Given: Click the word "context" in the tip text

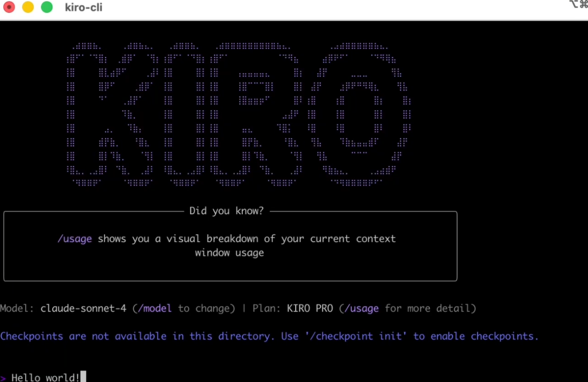Looking at the screenshot, I should click(376, 239).
